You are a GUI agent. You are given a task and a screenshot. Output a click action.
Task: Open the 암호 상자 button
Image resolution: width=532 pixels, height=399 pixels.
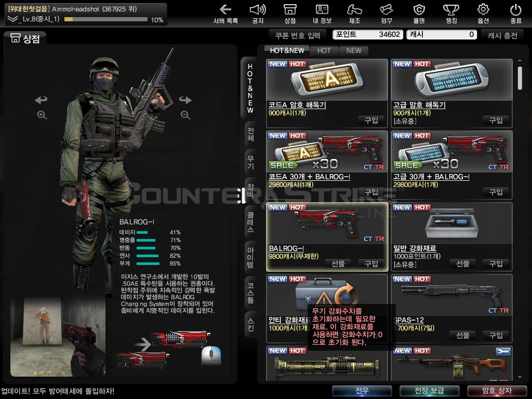point(497,391)
